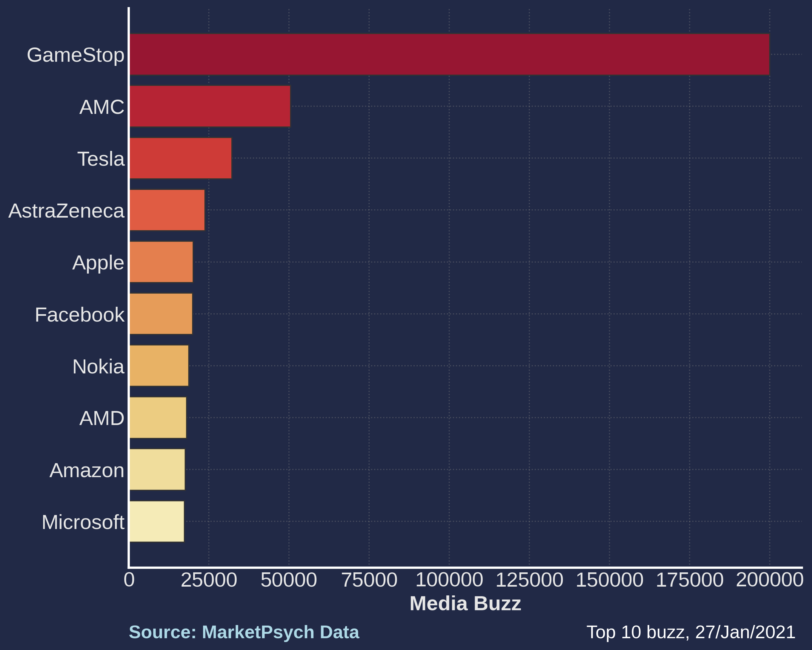Select the 'AMD' axis label
The height and width of the screenshot is (650, 812).
(x=102, y=419)
